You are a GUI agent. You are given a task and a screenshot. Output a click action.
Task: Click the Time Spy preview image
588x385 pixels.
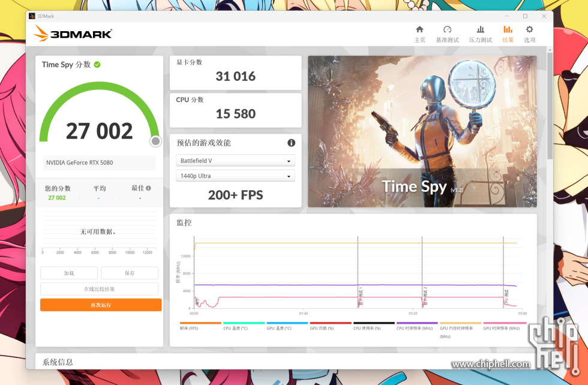(x=422, y=131)
